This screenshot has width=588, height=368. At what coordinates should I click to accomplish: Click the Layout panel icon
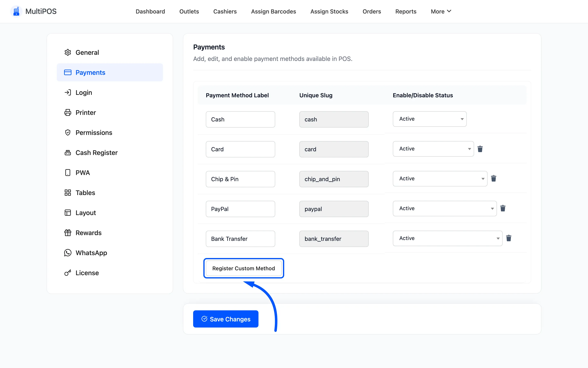pos(68,213)
